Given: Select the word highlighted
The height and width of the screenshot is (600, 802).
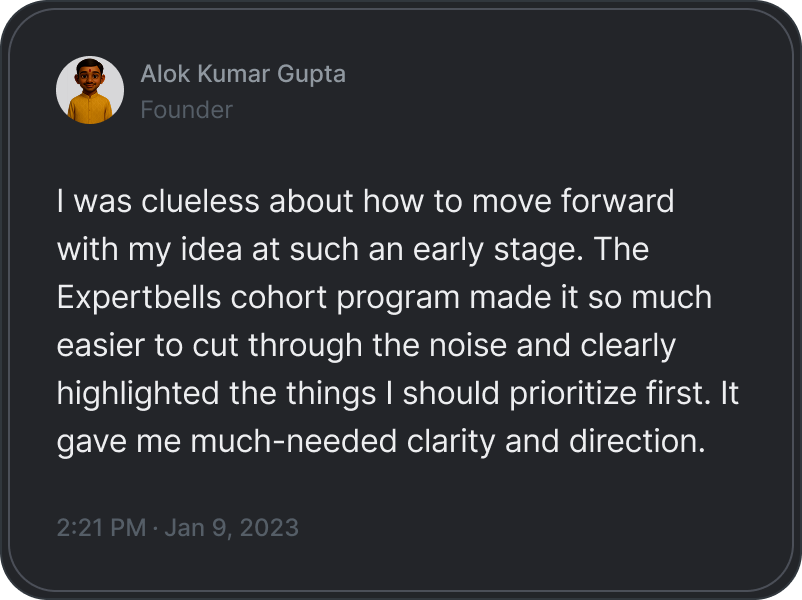Looking at the screenshot, I should pyautogui.click(x=138, y=393).
